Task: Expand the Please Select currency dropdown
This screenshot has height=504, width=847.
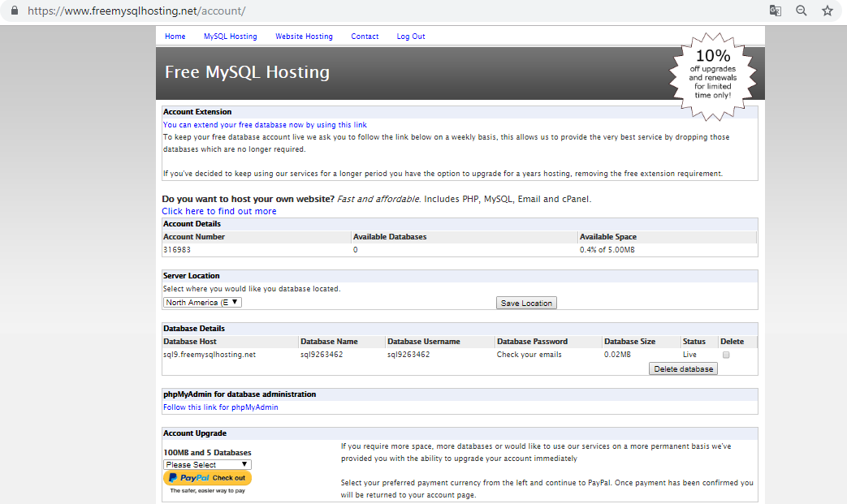Action: coord(207,464)
